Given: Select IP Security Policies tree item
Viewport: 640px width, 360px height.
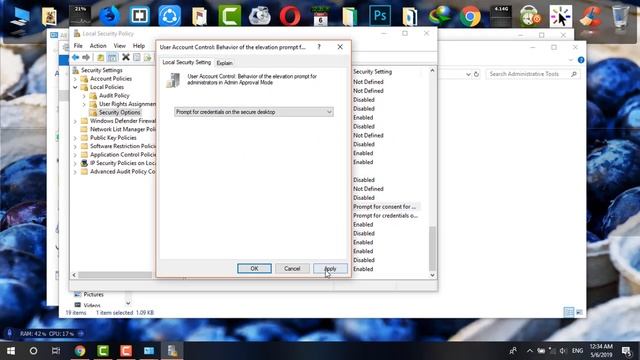Looking at the screenshot, I should coord(123,163).
